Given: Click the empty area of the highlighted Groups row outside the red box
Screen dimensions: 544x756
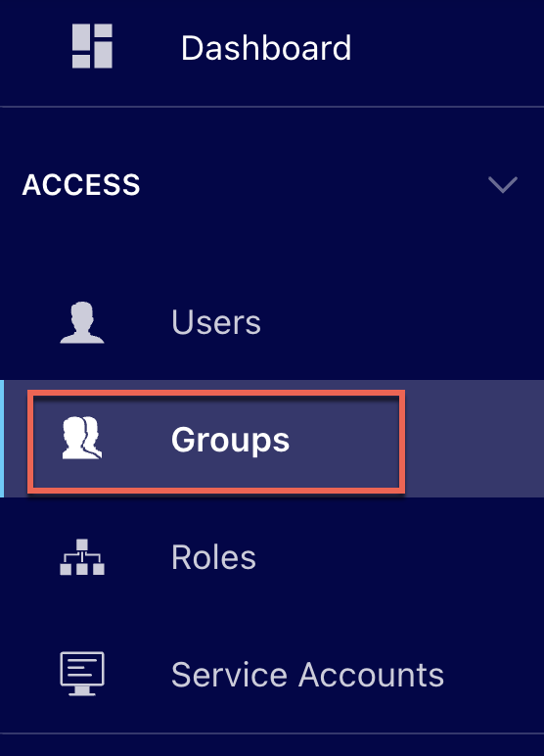Looking at the screenshot, I should click(475, 439).
